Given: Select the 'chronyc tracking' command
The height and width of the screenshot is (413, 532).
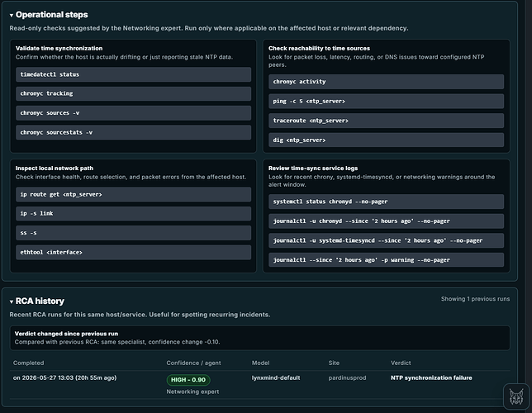Looking at the screenshot, I should [133, 93].
